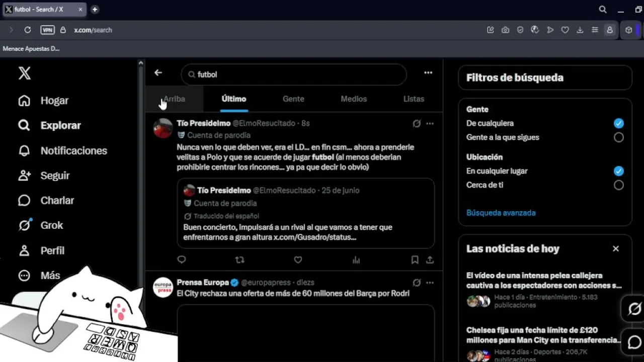The image size is (644, 362).
Task: Select Gente a la que sigues
Action: [x=619, y=137]
